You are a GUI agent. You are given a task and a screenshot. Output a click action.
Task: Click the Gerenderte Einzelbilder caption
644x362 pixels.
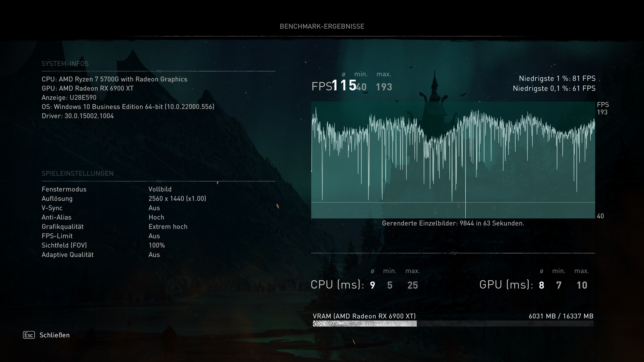(x=453, y=223)
